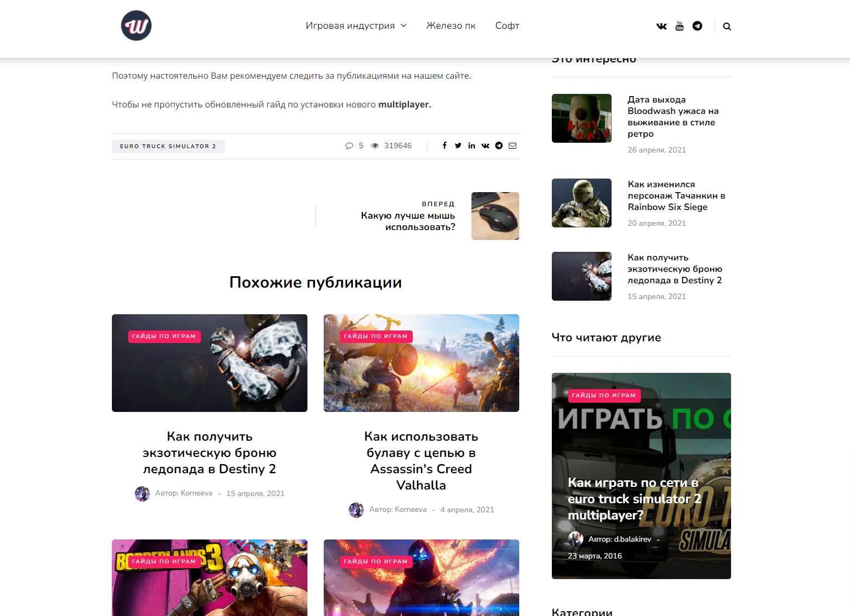The height and width of the screenshot is (616, 850).
Task: Click ГАЙДЫ ПО ИГРАМ badge on Destiny card
Action: 165,336
